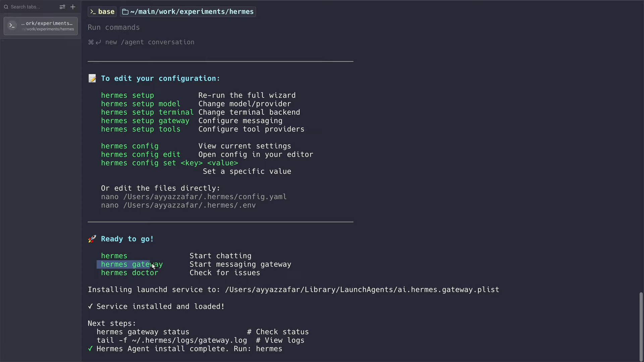This screenshot has width=644, height=362.
Task: Focus the Search tabs field
Action: tap(30, 7)
